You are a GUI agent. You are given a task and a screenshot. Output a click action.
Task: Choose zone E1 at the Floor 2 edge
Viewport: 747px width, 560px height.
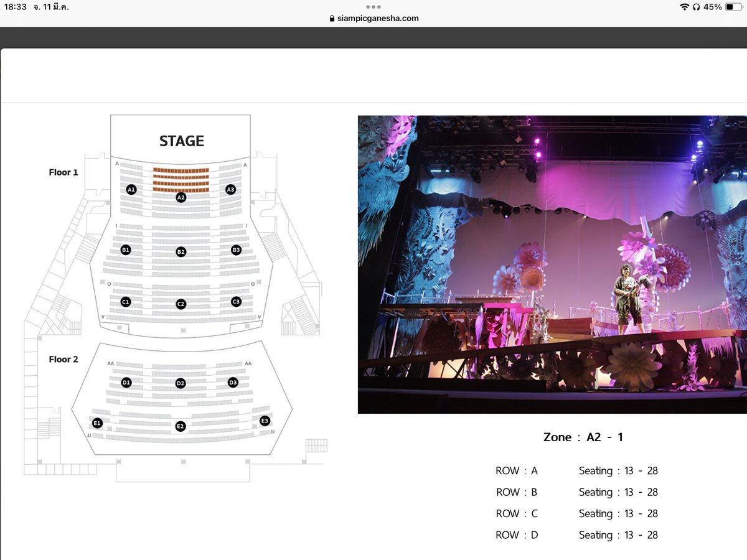click(96, 421)
